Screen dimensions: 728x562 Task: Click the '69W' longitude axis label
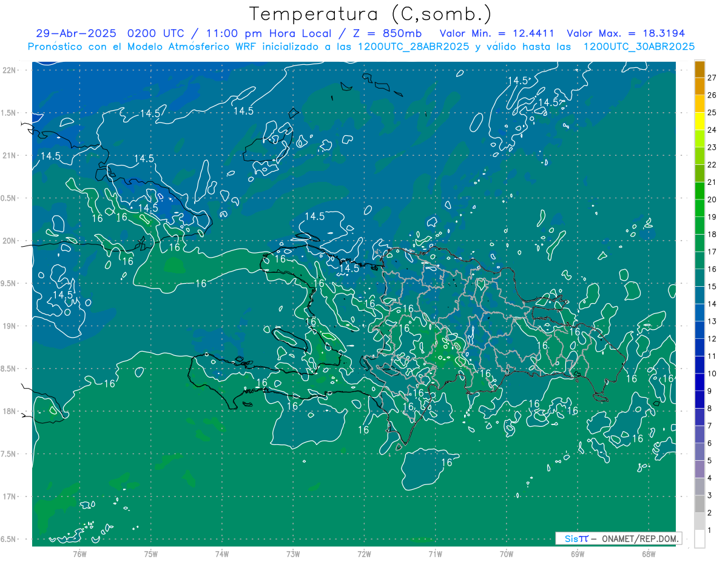578,554
